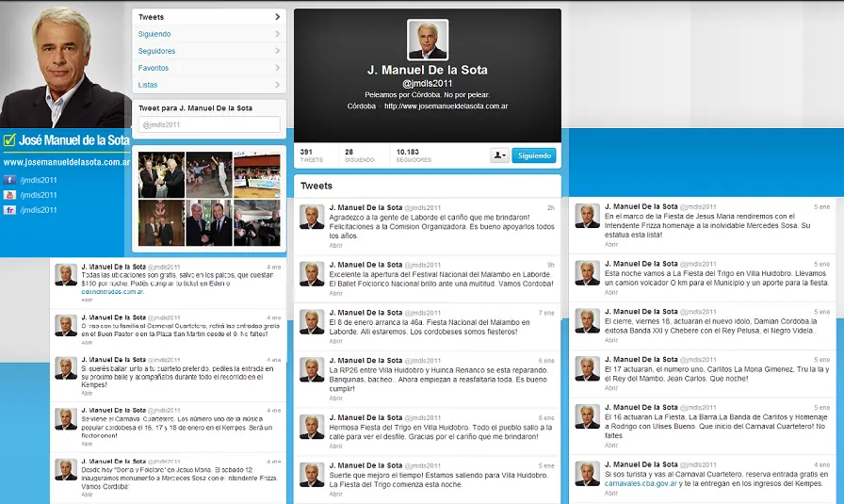Click the 2h timestamp on the first tweet
The image size is (844, 504).
(551, 208)
